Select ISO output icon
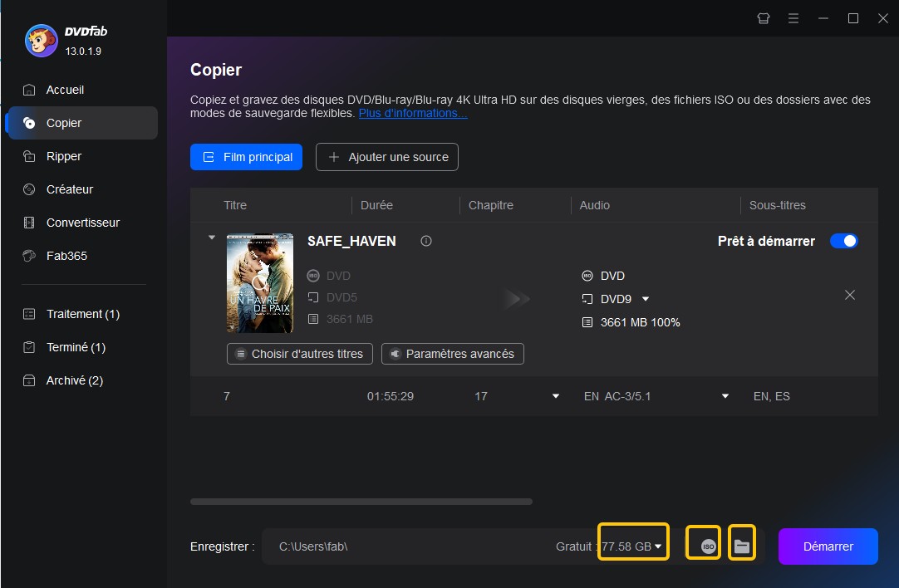This screenshot has height=588, width=899. pos(709,546)
